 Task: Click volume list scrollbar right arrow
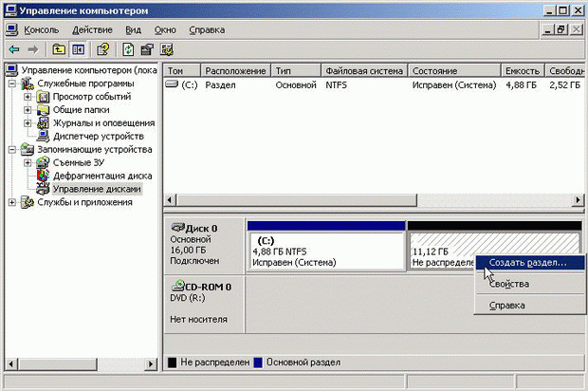click(579, 200)
